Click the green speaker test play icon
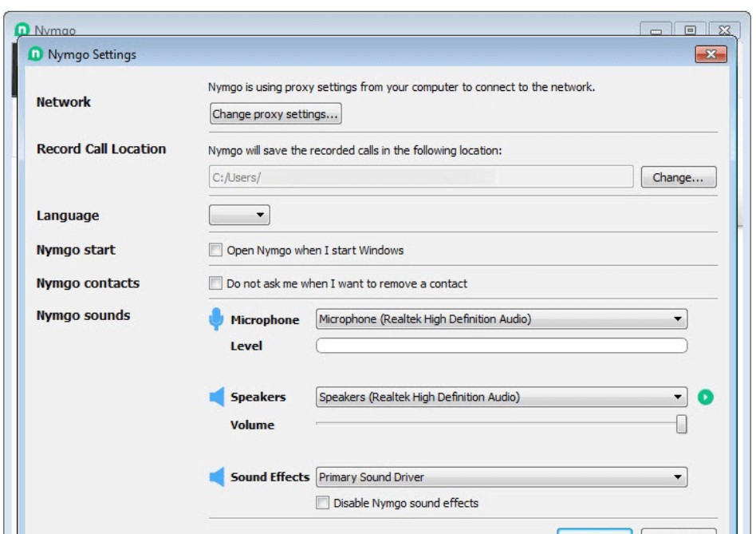The height and width of the screenshot is (534, 756). pyautogui.click(x=706, y=397)
